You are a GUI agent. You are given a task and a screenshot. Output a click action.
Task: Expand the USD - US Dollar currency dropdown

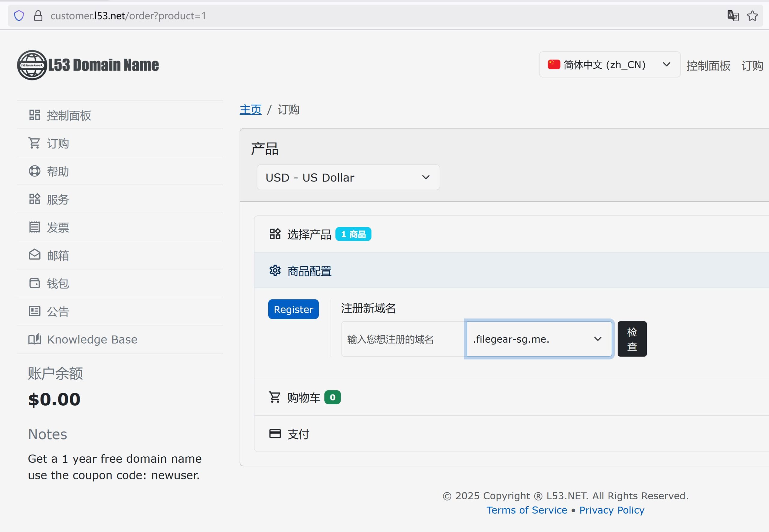[x=348, y=177]
